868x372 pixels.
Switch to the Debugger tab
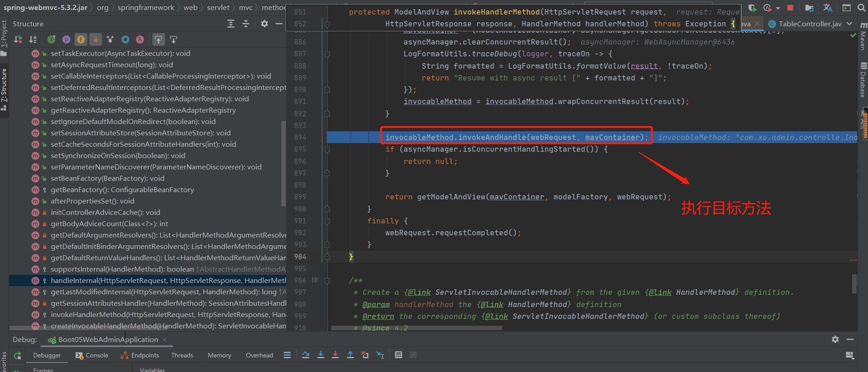pos(47,355)
